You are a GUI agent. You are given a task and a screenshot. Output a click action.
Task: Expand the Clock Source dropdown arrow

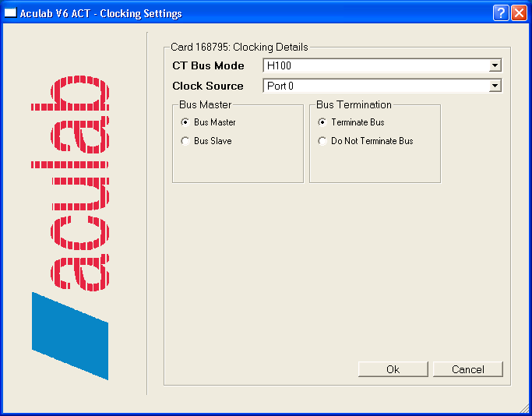click(495, 86)
